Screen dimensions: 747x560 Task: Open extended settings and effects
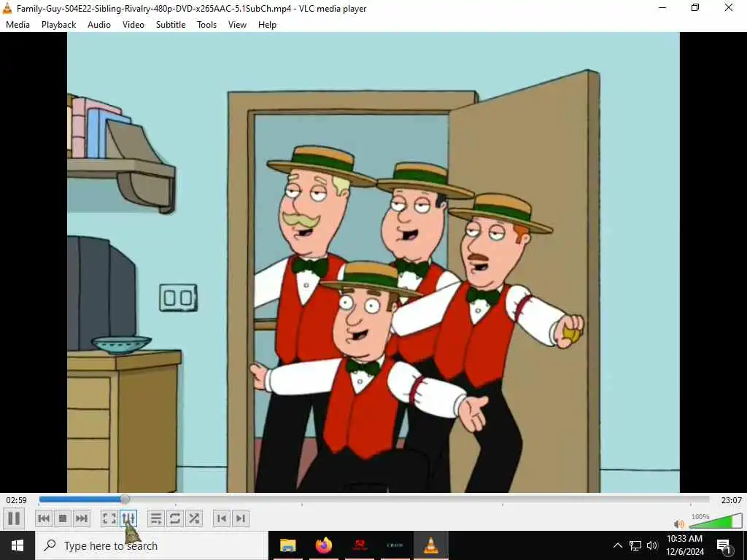tap(128, 518)
